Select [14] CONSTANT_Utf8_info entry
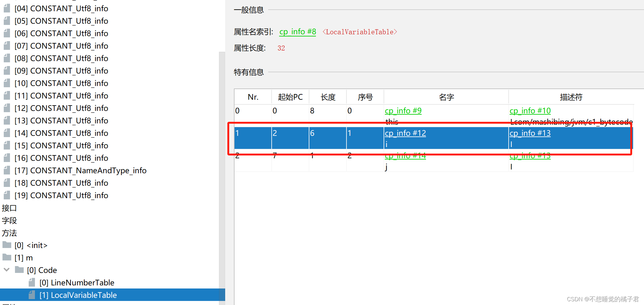Image resolution: width=644 pixels, height=305 pixels. coord(61,133)
